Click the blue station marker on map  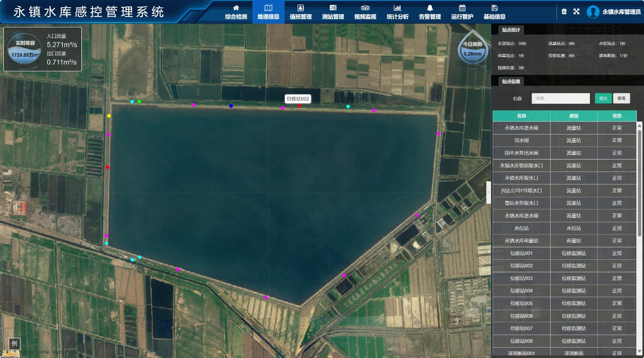pyautogui.click(x=231, y=106)
